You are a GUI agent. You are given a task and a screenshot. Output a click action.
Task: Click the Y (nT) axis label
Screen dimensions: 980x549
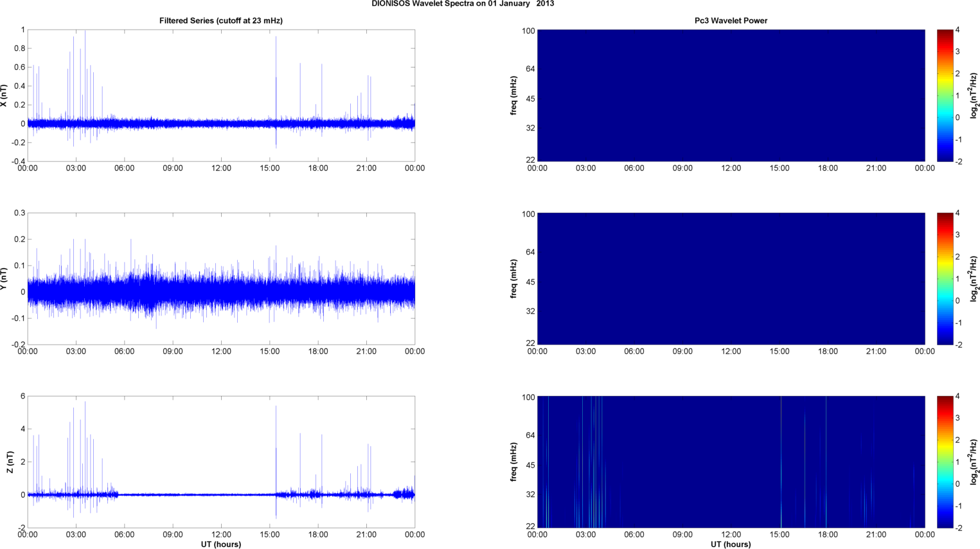click(x=4, y=279)
